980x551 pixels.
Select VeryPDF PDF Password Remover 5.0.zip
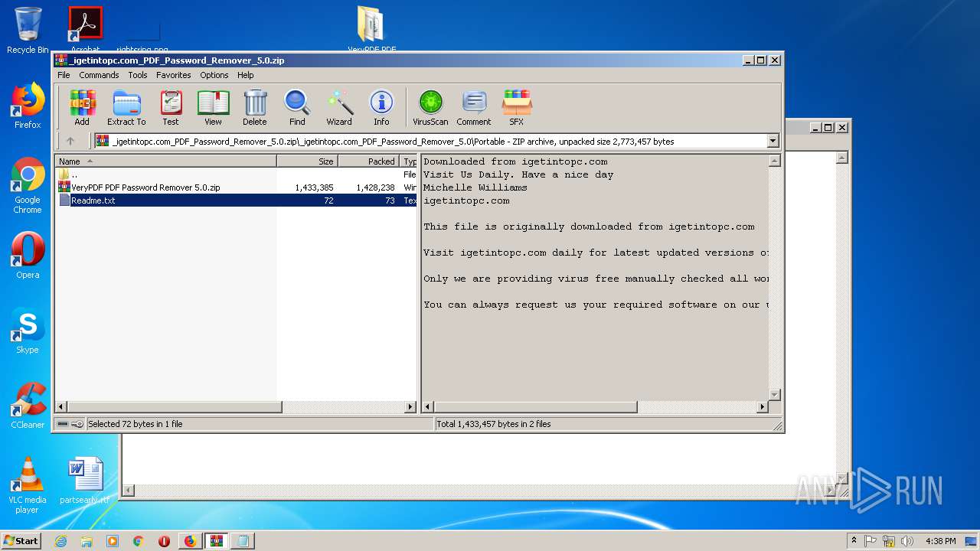(x=237, y=187)
